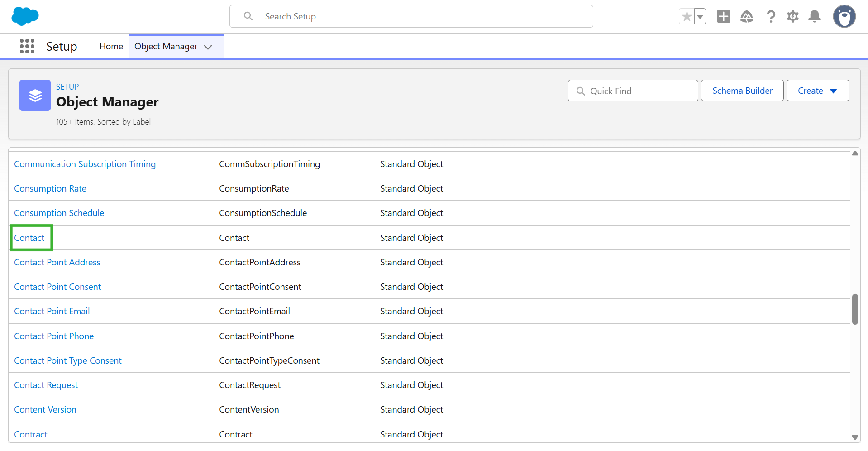Open the Create dropdown menu
The height and width of the screenshot is (451, 868).
(818, 91)
